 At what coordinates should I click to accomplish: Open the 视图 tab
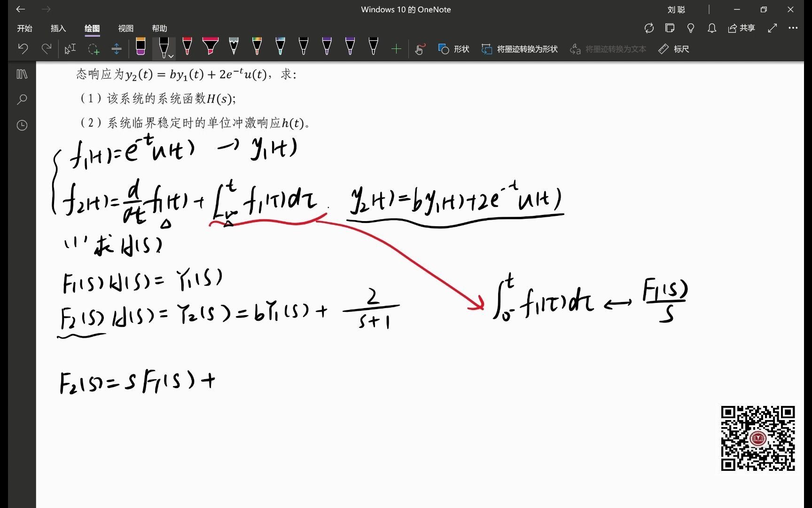(x=125, y=28)
